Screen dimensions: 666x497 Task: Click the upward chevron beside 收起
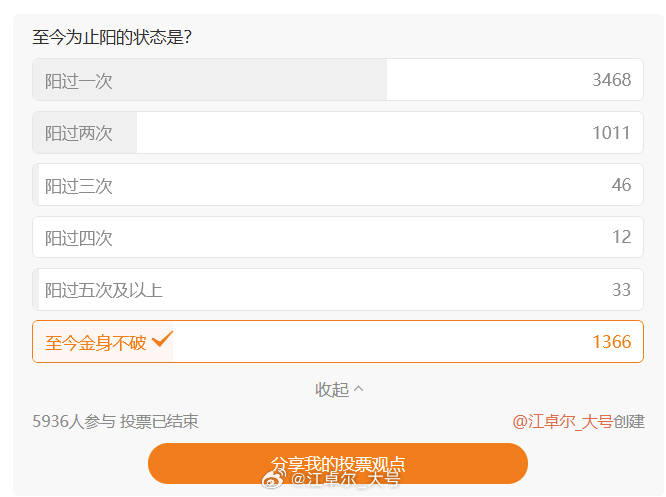tap(358, 388)
